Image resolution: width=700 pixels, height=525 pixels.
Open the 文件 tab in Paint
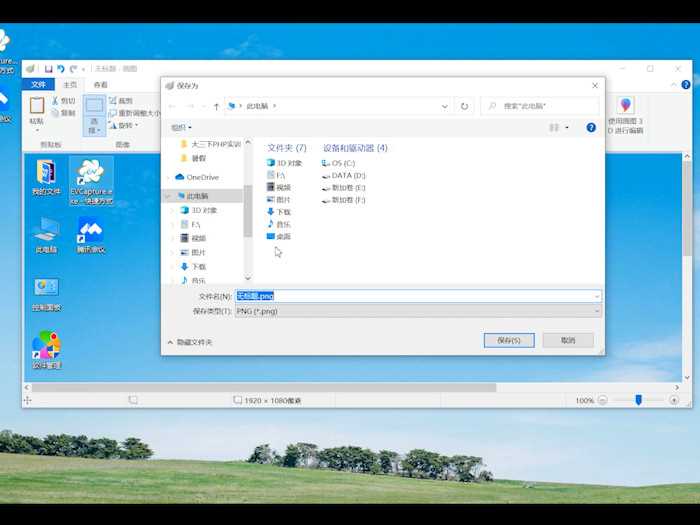coord(37,85)
